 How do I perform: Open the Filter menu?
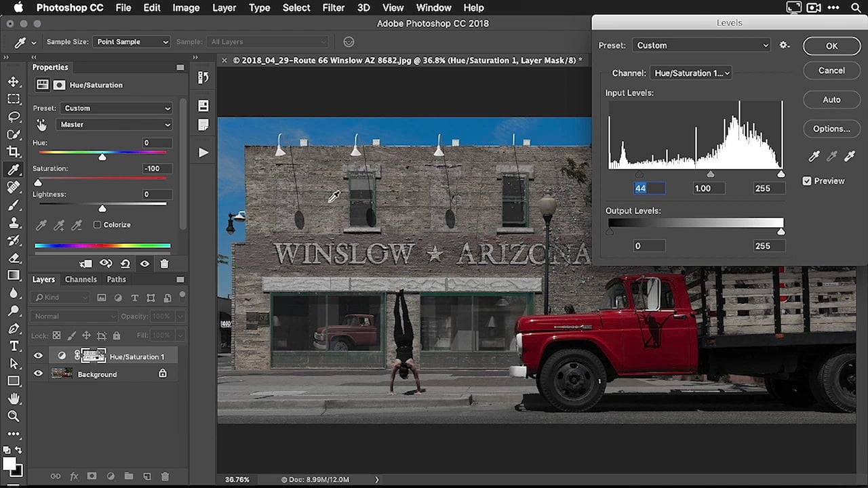[333, 8]
